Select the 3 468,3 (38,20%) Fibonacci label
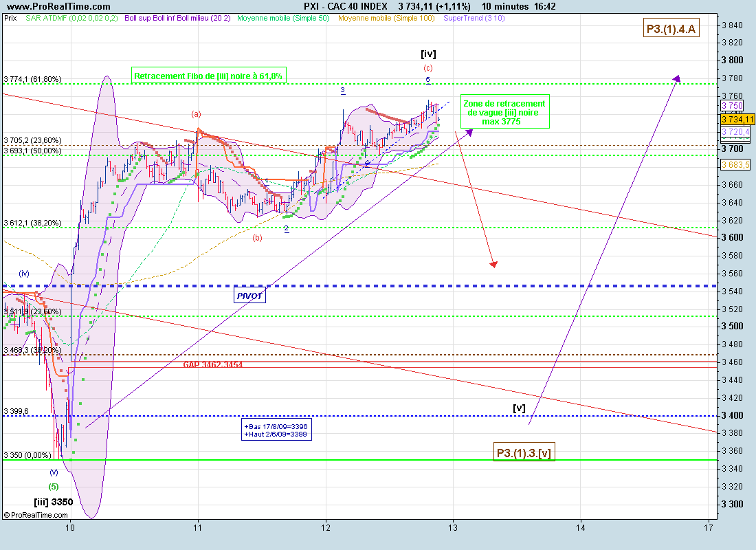The height and width of the screenshot is (550, 756). pos(33,350)
